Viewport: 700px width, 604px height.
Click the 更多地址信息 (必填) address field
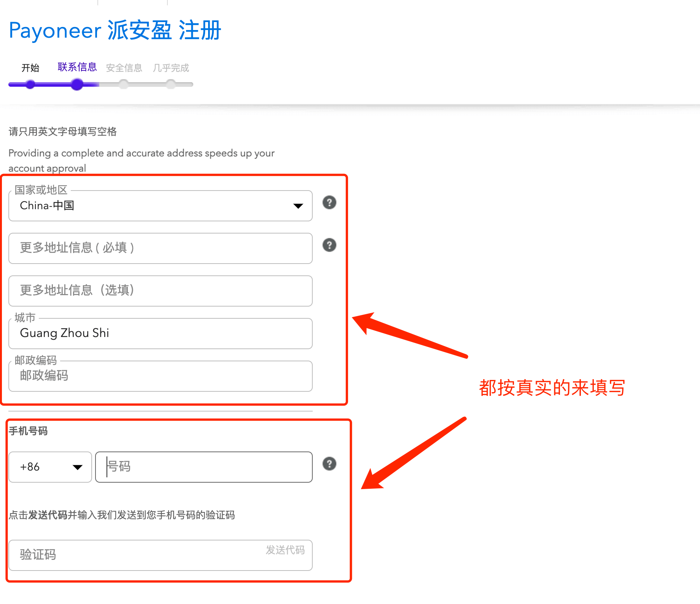click(x=161, y=248)
